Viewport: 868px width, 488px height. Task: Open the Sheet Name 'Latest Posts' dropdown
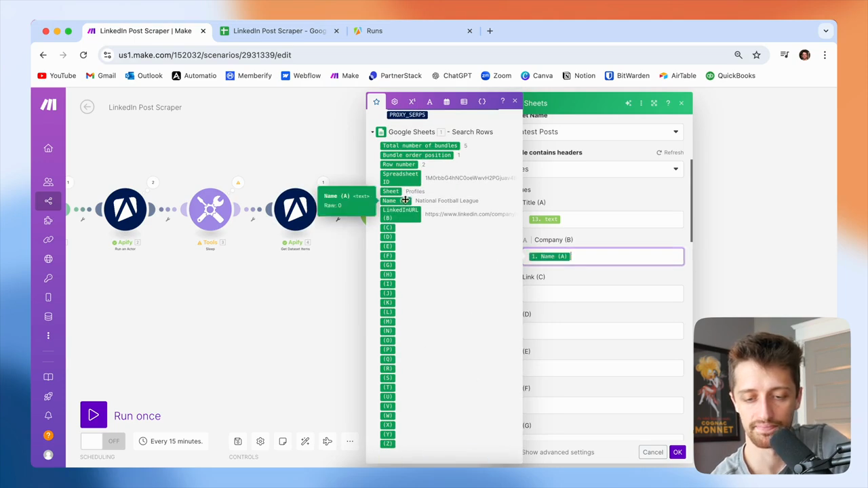(x=602, y=131)
